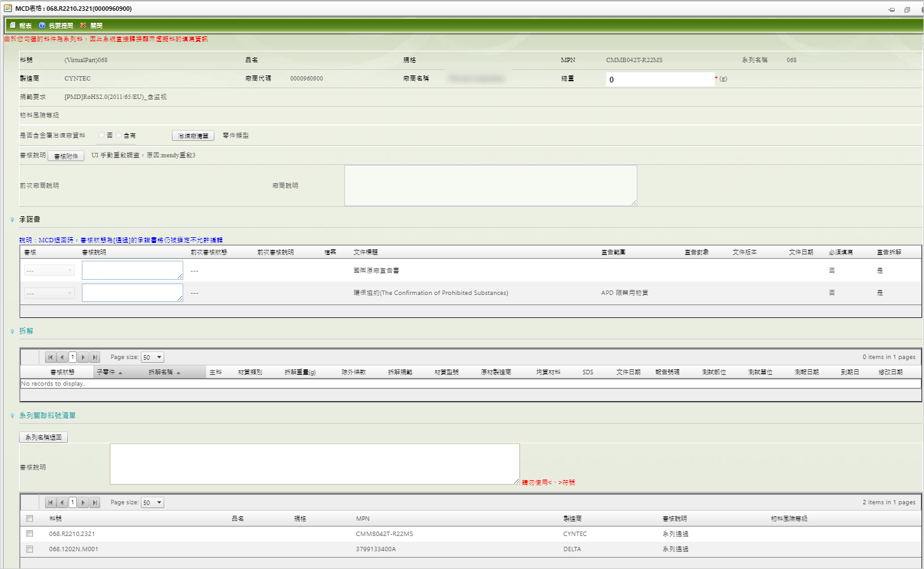Go to previous page in series list pager
The image size is (924, 569).
[x=62, y=502]
